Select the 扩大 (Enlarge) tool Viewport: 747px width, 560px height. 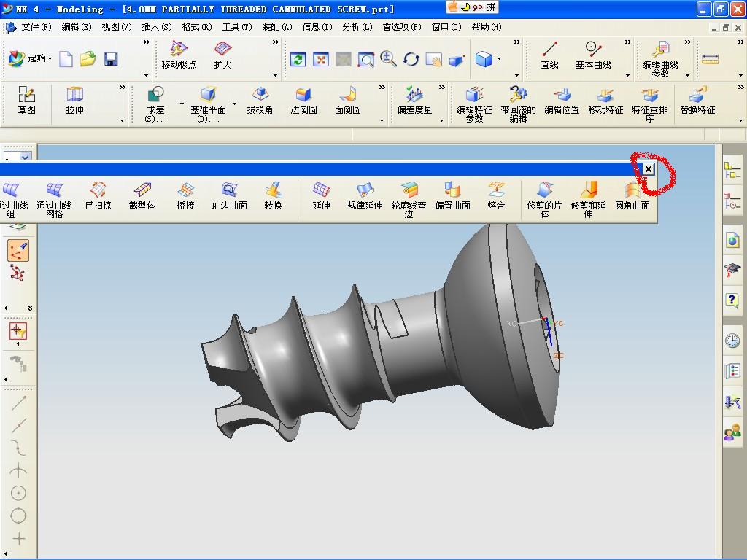coord(222,55)
